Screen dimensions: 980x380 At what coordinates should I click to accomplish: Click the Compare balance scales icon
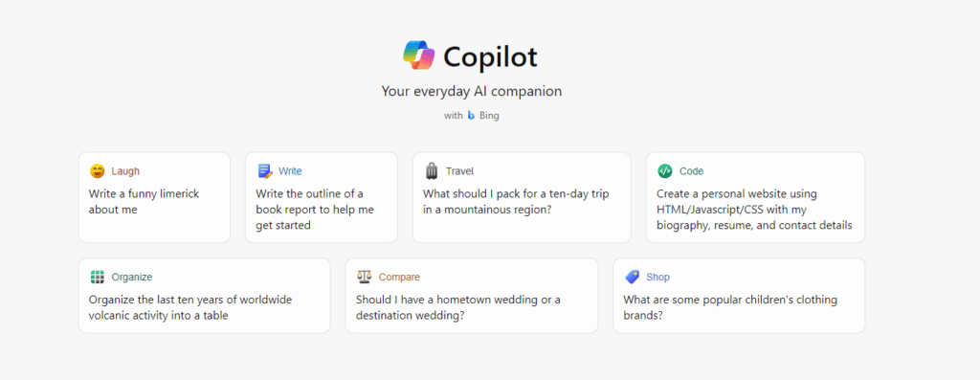pyautogui.click(x=364, y=277)
